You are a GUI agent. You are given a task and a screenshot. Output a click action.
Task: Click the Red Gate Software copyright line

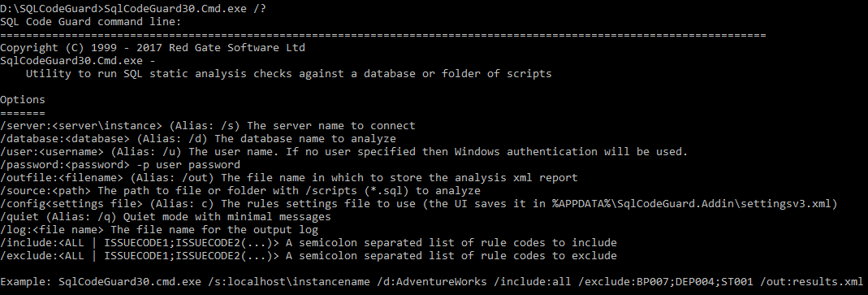[x=152, y=48]
